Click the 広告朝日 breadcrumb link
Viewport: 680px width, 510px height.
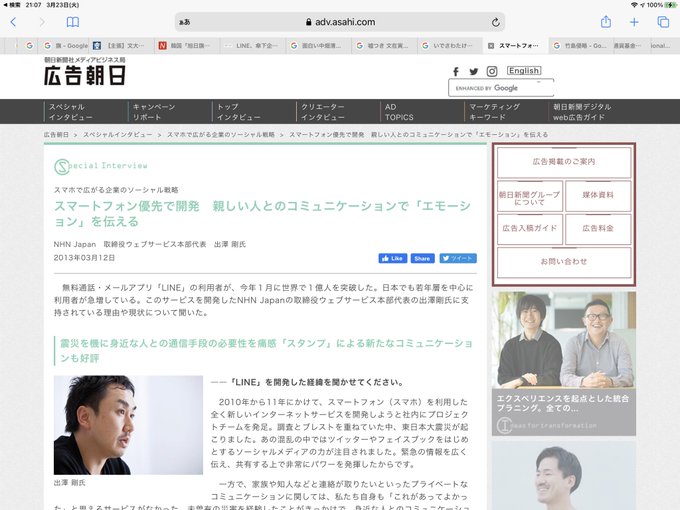[56, 135]
